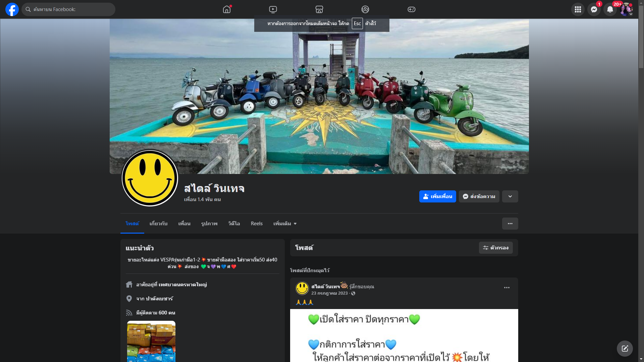
Task: Open the notifications bell icon
Action: (610, 9)
